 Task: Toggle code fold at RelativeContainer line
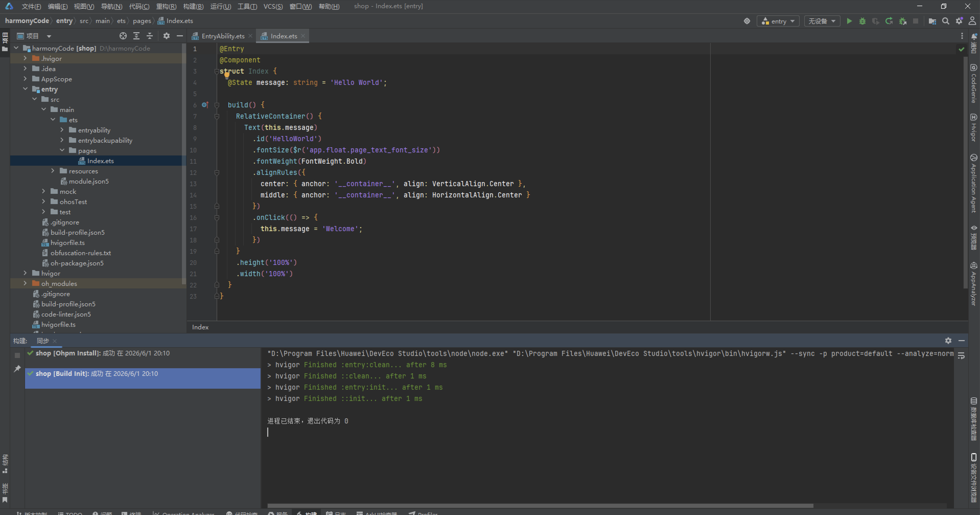[216, 116]
